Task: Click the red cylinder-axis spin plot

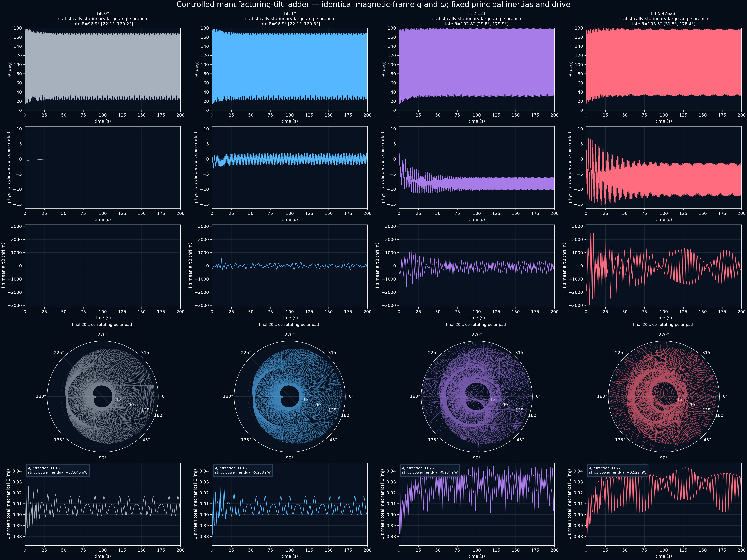Action: 664,167
